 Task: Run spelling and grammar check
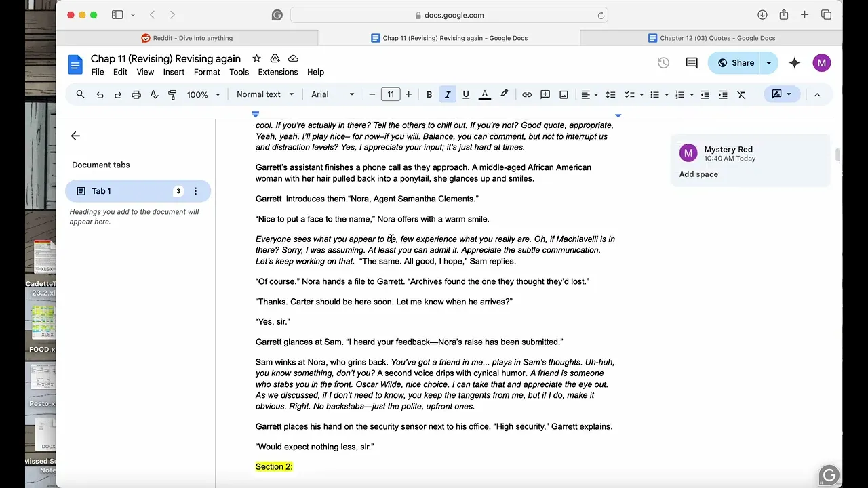[x=154, y=95]
